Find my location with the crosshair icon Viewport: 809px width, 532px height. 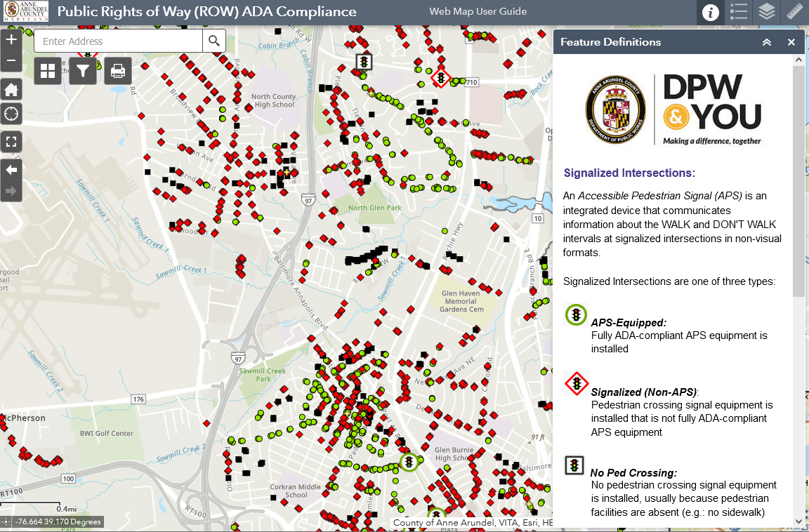[x=11, y=114]
